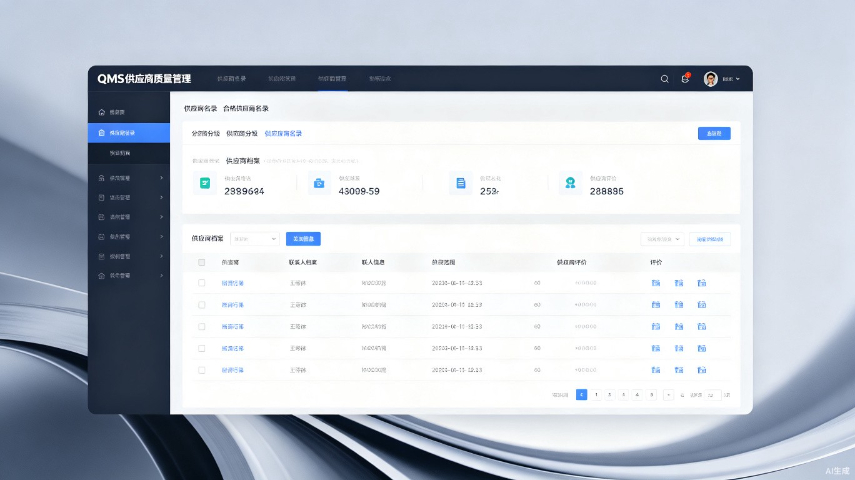The width and height of the screenshot is (855, 480).
Task: Click the third action icon in the second table row
Action: pyautogui.click(x=702, y=304)
